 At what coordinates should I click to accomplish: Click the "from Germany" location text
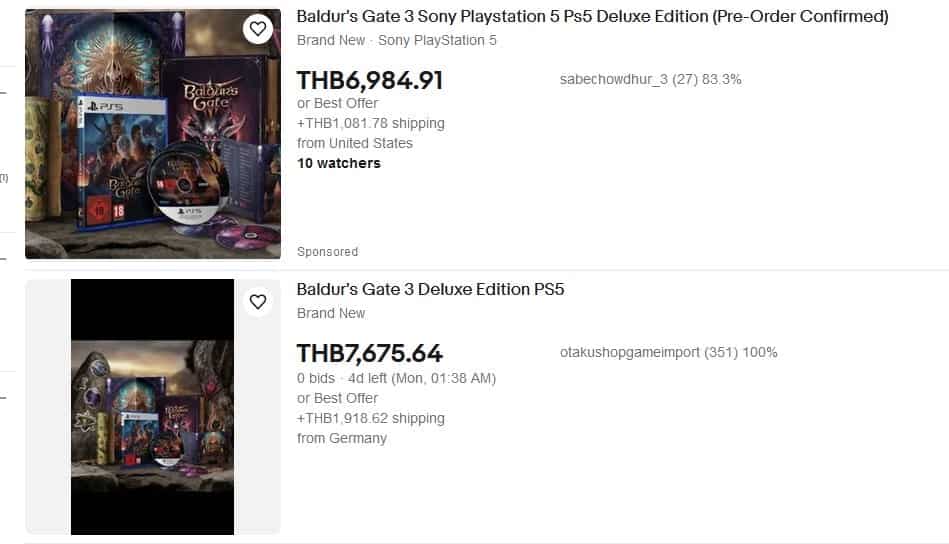(x=341, y=438)
